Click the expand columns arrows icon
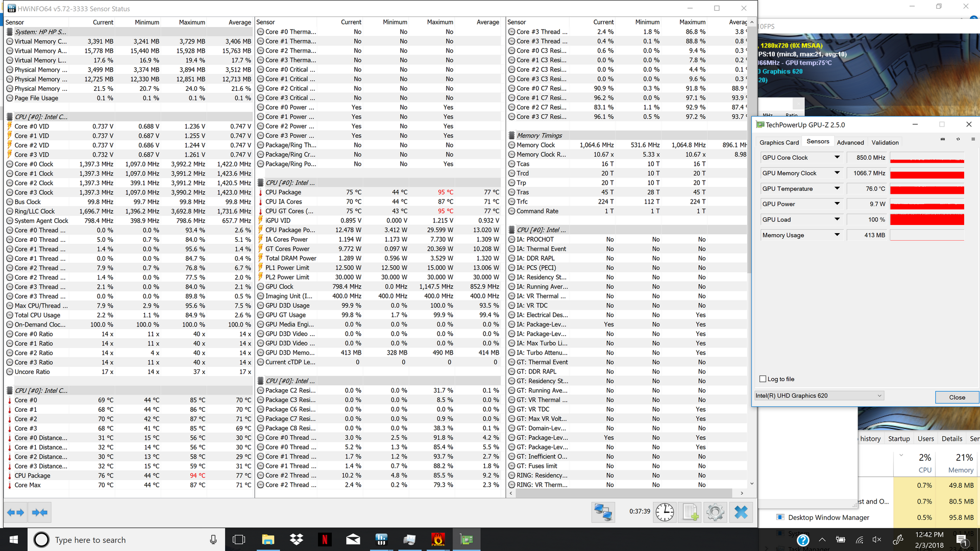The image size is (980, 551). tap(16, 512)
